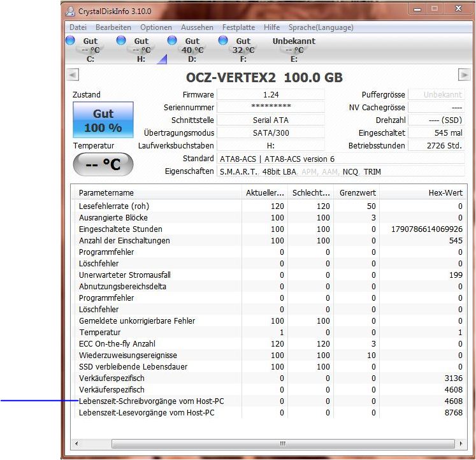
Task: Open the Datei menu
Action: (78, 27)
